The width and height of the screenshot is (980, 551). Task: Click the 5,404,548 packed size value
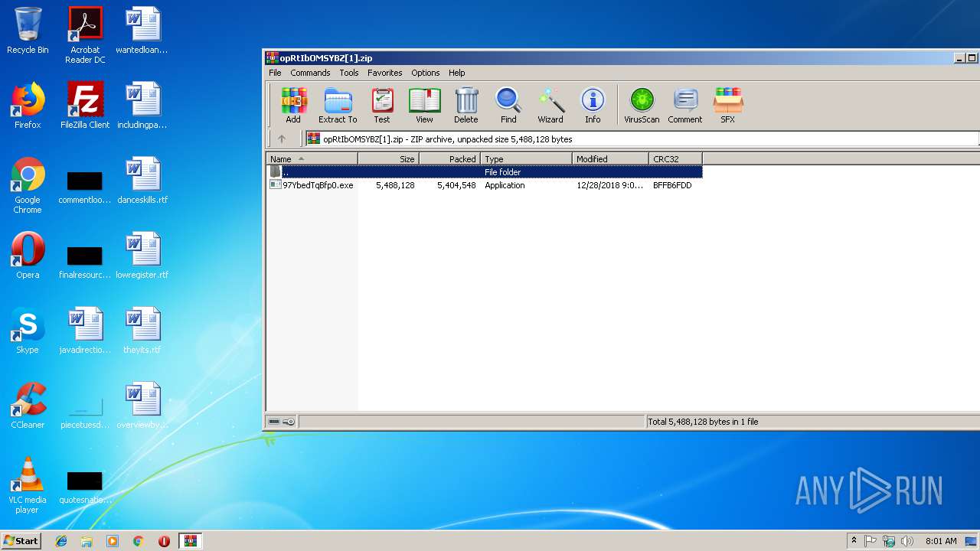click(456, 185)
